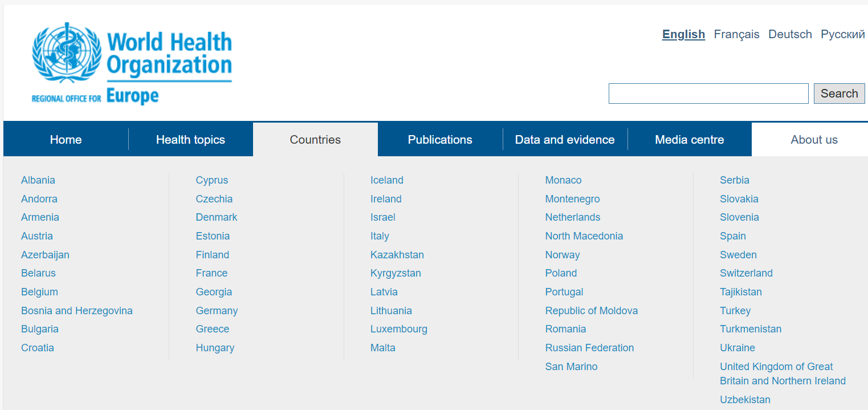Select the Switzerland link
868x410 pixels.
(x=746, y=273)
